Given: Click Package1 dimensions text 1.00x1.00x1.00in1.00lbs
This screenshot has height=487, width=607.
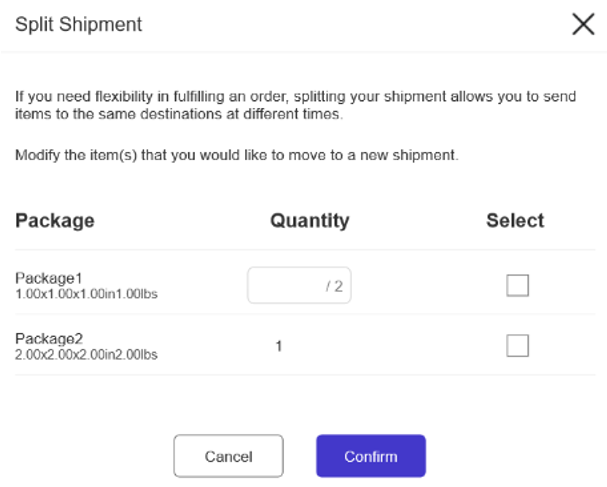Looking at the screenshot, I should [x=86, y=294].
